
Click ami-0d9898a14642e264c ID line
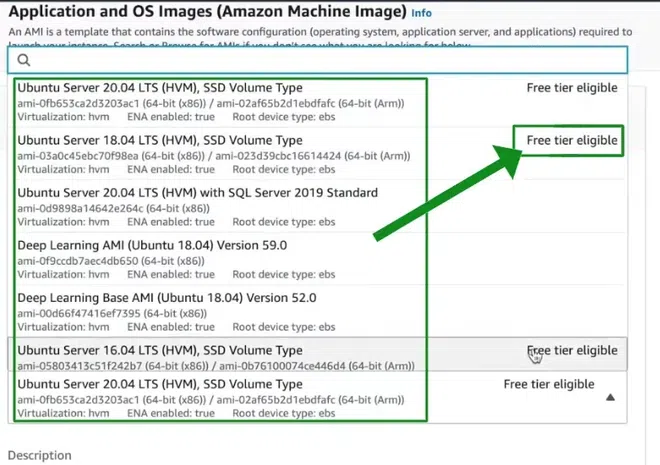click(113, 209)
